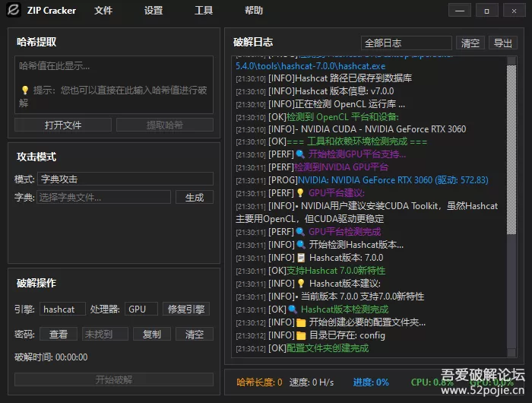Viewport: 532px width, 403px height.
Task: Open the 处理器 GPU dropdown
Action: (141, 309)
